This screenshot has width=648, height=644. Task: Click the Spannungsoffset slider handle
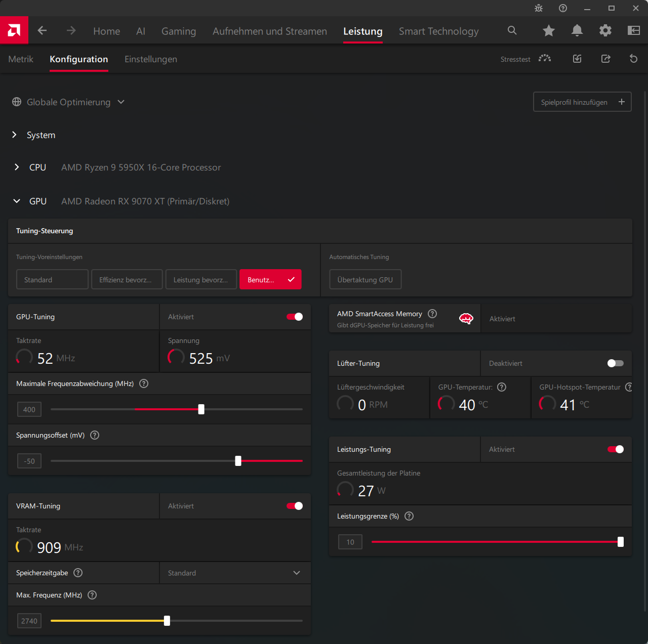point(238,461)
